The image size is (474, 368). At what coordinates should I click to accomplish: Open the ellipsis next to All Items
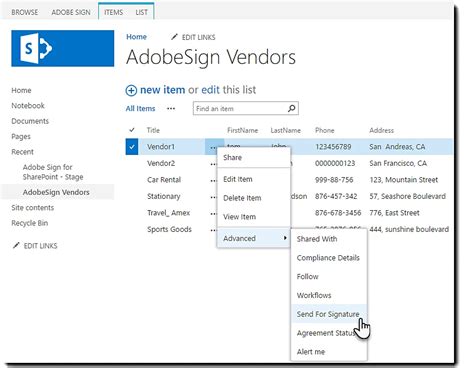click(x=171, y=109)
